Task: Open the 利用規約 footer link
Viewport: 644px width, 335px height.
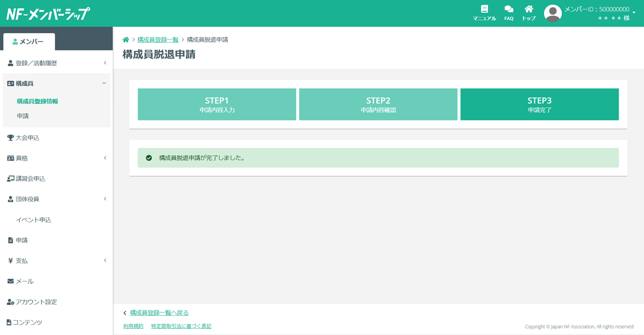Action: (133, 326)
